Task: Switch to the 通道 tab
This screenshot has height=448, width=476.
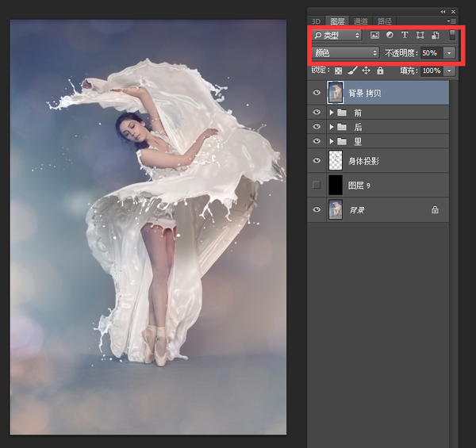Action: coord(361,21)
